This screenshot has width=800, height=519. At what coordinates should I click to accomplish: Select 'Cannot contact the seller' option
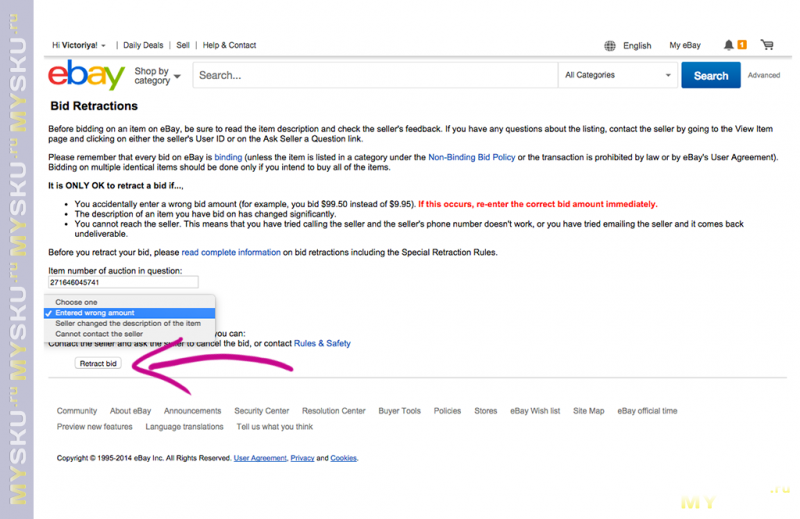pos(130,334)
